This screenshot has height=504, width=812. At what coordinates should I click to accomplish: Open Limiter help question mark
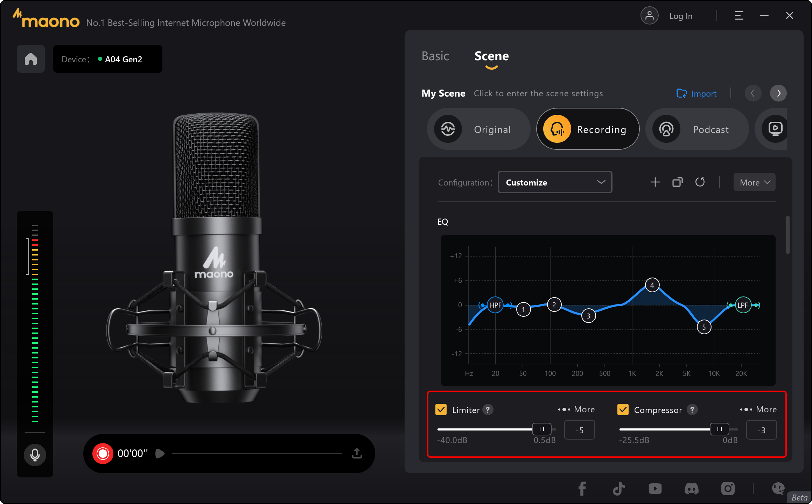[488, 409]
